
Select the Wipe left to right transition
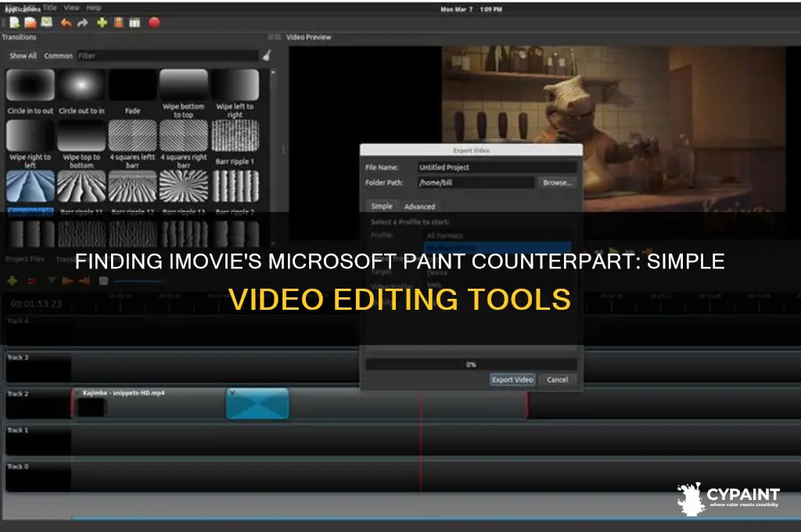pos(235,94)
